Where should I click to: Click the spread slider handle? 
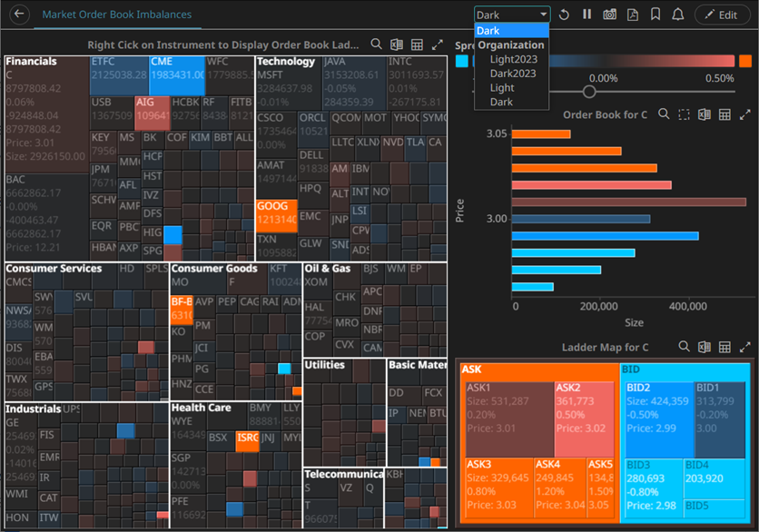pos(588,92)
